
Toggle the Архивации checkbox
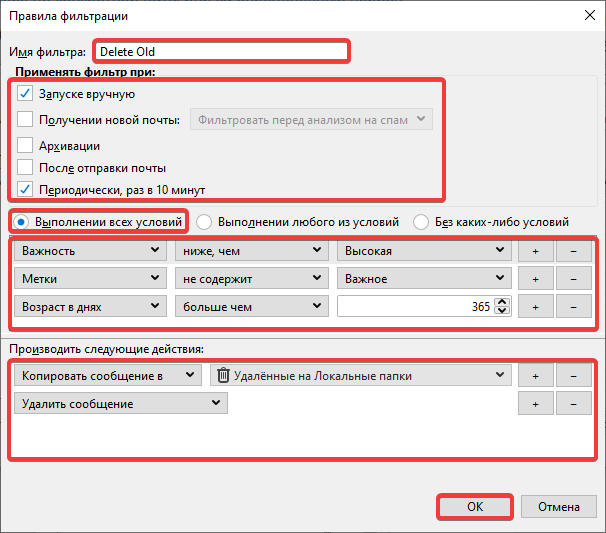25,146
